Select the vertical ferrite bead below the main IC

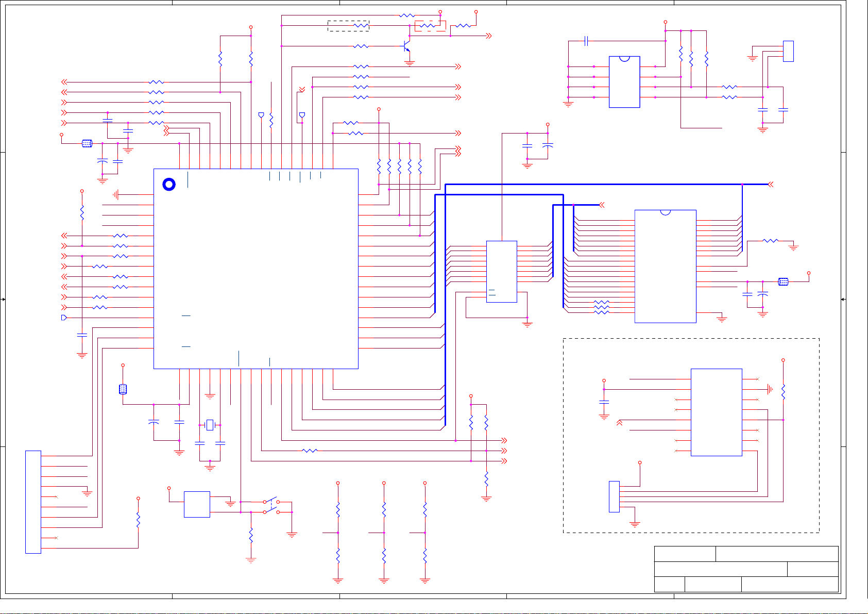coord(123,389)
